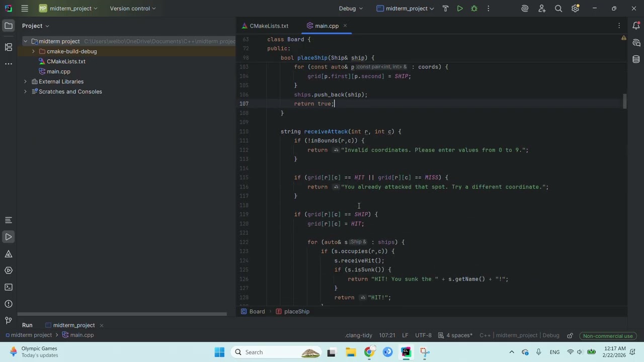644x362 pixels.
Task: Select main.cpp in the project tree
Action: tap(58, 71)
